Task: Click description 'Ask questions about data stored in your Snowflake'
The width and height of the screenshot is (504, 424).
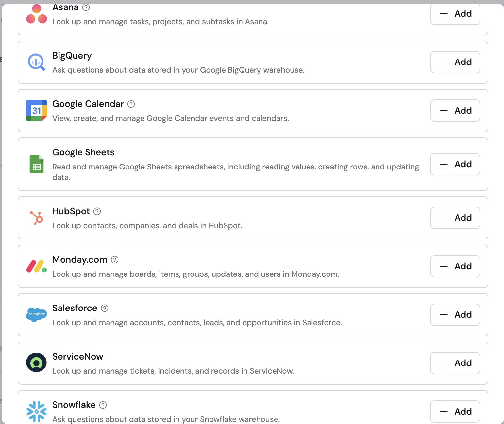Action: (x=166, y=419)
